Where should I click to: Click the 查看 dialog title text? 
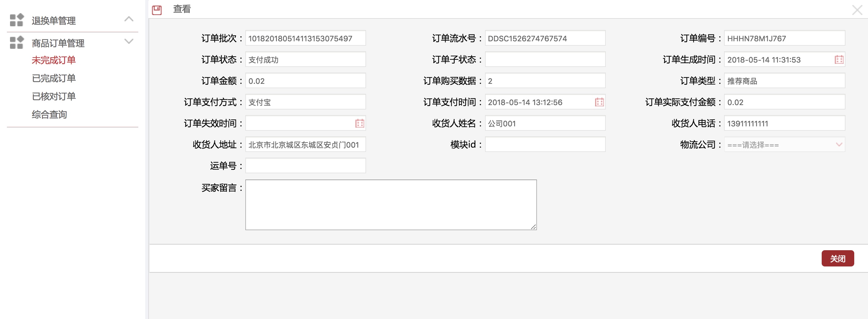coord(182,9)
